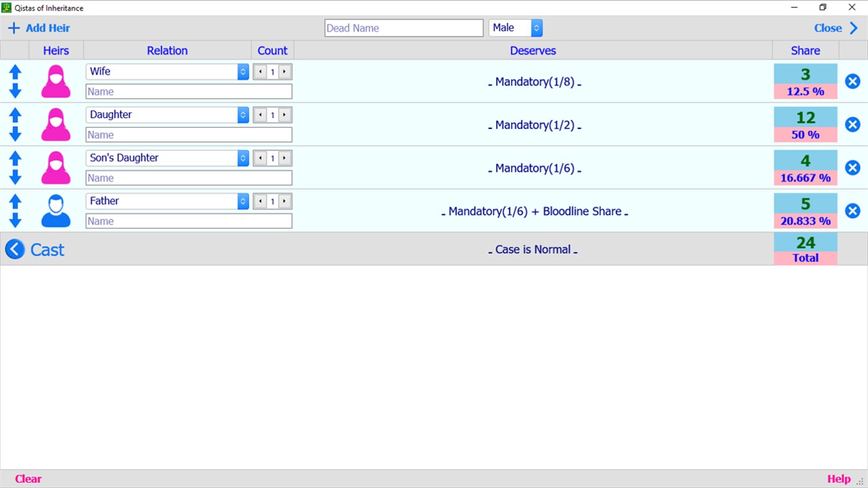Image resolution: width=868 pixels, height=488 pixels.
Task: Move the Daughter heir up one row
Action: tap(15, 115)
